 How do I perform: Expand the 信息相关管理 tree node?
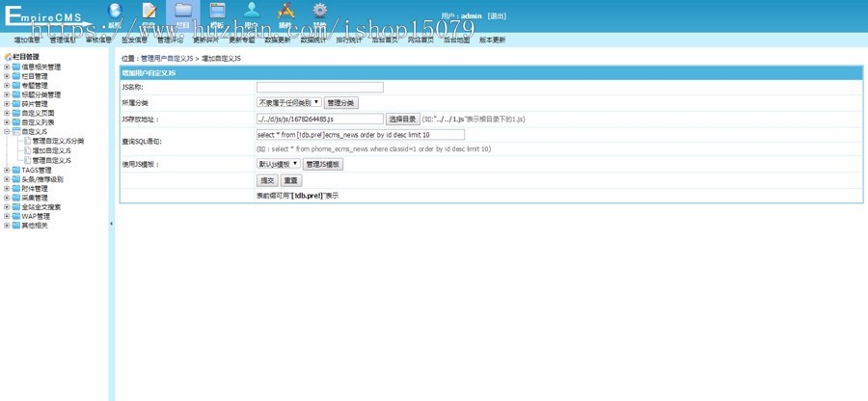click(x=7, y=67)
